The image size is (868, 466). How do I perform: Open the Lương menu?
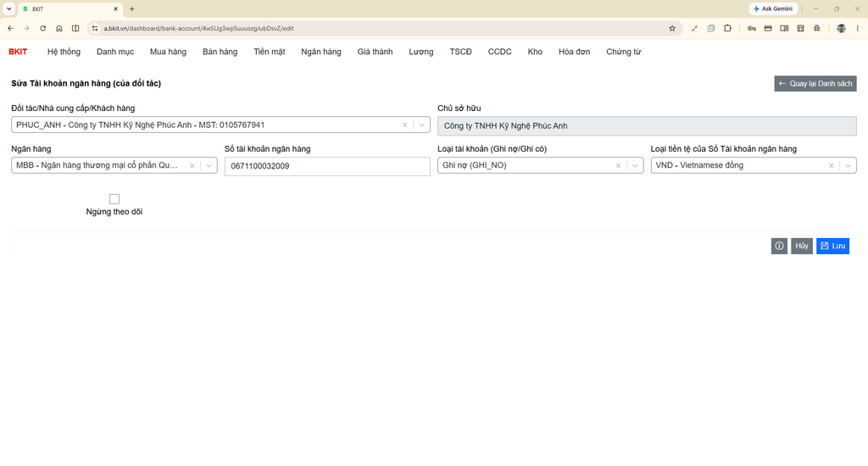click(421, 52)
